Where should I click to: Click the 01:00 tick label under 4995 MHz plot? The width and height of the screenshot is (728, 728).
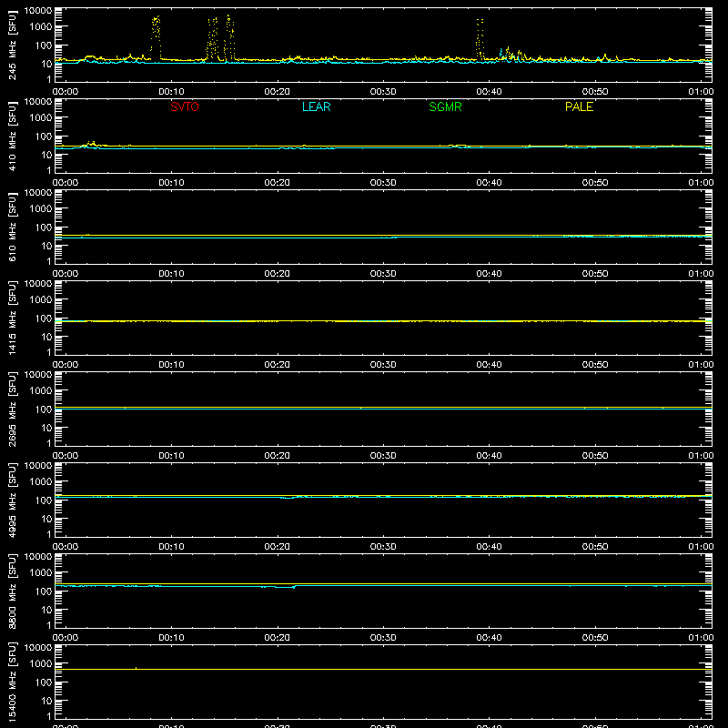coord(701,547)
